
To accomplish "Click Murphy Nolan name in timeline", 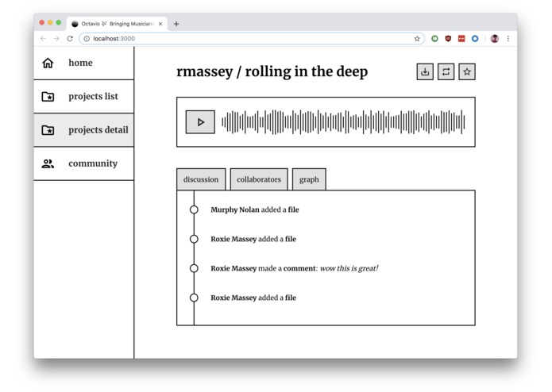I will (235, 209).
